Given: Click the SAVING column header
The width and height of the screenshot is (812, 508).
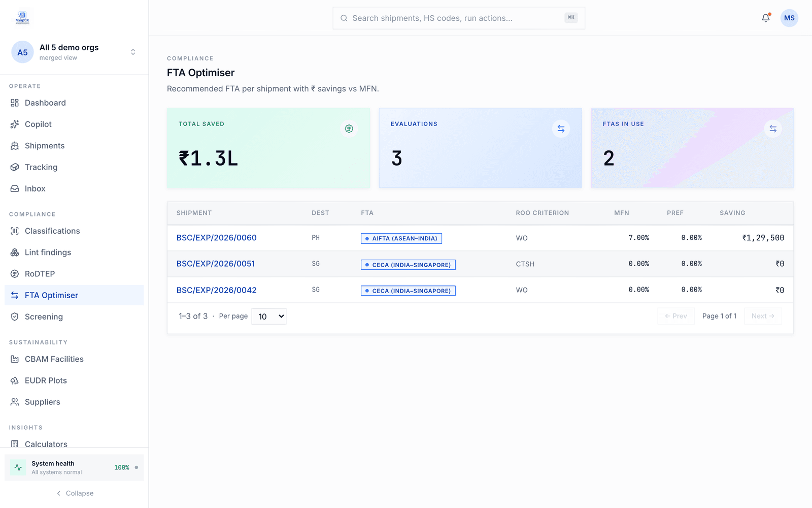Looking at the screenshot, I should 732,213.
